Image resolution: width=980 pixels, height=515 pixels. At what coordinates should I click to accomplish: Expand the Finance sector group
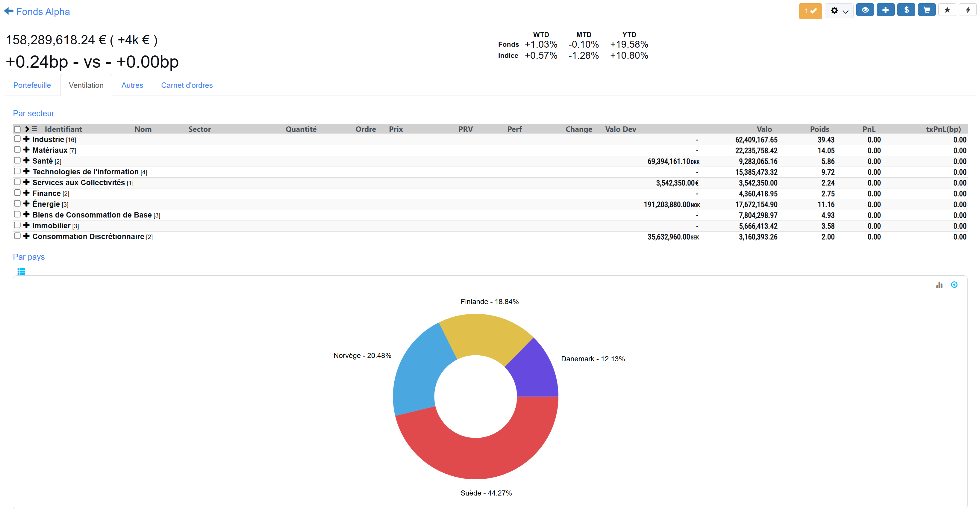pyautogui.click(x=26, y=193)
